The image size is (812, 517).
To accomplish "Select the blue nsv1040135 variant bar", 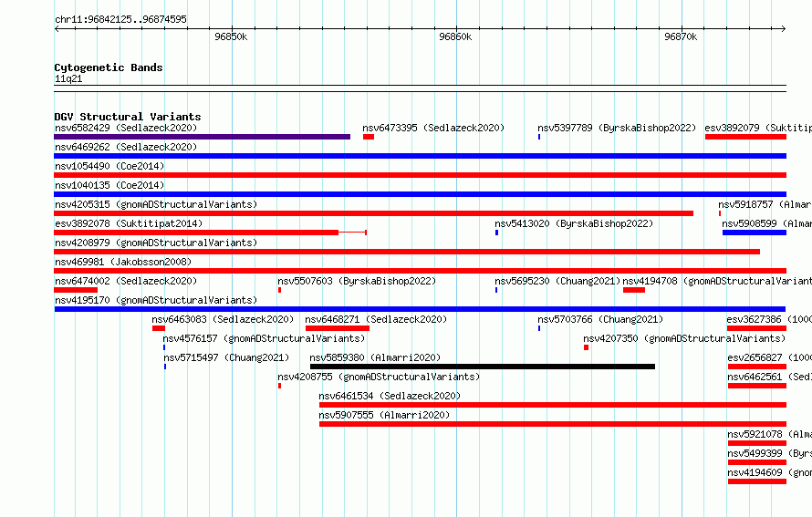I will [420, 194].
